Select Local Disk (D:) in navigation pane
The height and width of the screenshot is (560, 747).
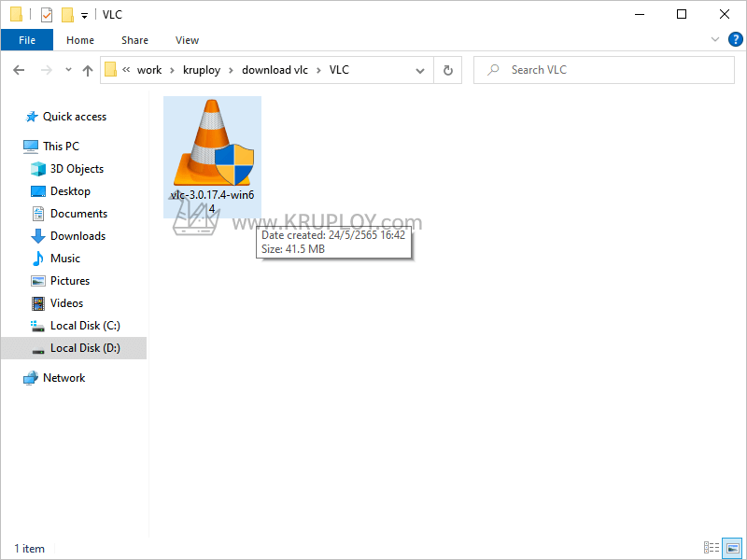[74, 347]
